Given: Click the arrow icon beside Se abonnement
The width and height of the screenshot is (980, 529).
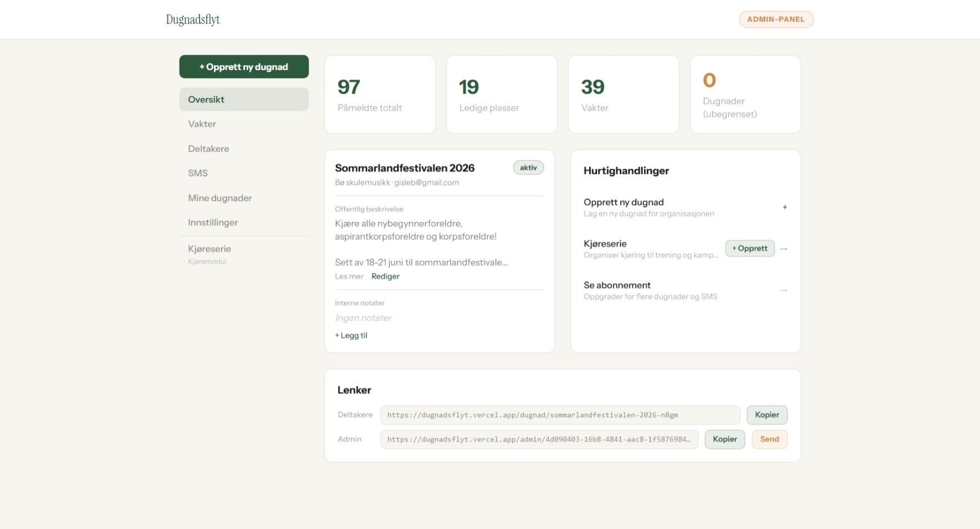Looking at the screenshot, I should tap(783, 291).
